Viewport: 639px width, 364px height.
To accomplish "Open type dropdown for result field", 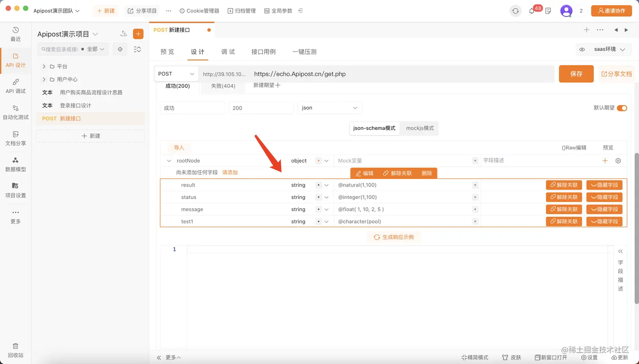I will click(x=326, y=185).
